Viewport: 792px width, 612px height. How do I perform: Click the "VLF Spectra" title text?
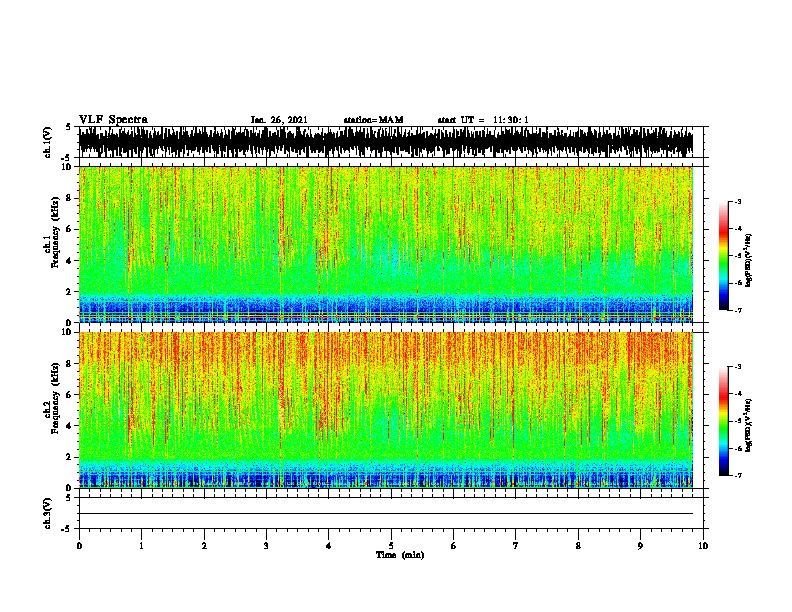(113, 120)
